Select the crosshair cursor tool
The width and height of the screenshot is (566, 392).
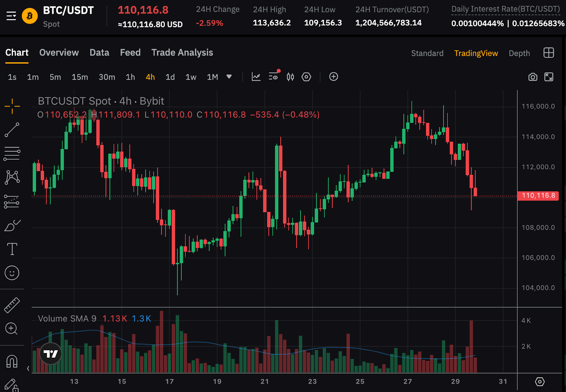(x=12, y=106)
